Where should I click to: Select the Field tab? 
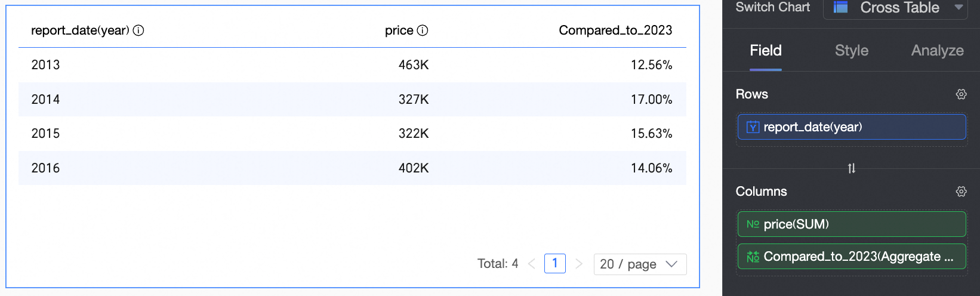point(766,51)
